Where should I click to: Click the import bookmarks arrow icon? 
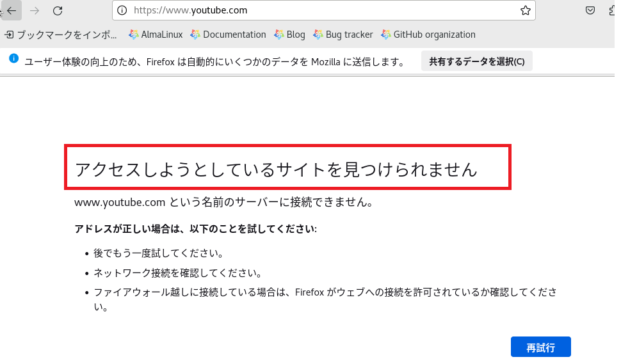tap(9, 35)
